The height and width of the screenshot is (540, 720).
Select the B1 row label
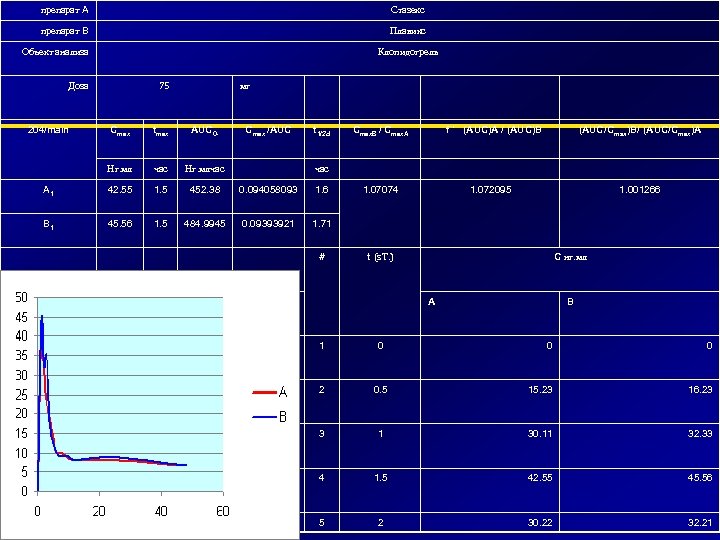click(48, 230)
